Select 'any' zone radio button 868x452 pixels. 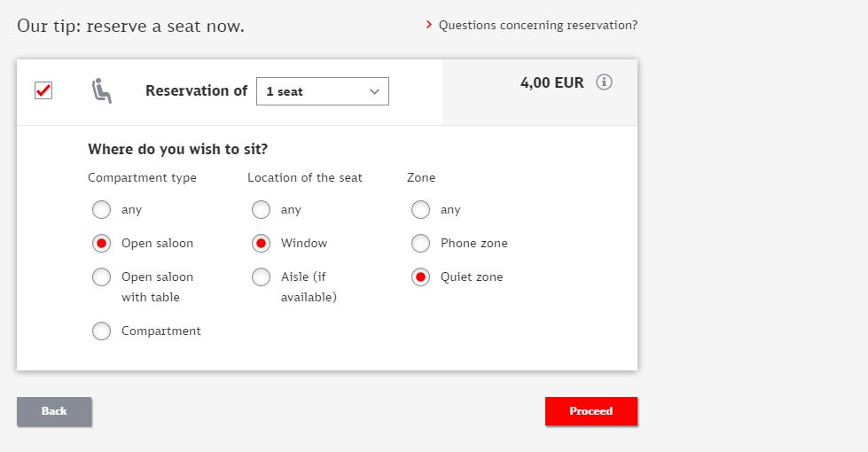420,210
